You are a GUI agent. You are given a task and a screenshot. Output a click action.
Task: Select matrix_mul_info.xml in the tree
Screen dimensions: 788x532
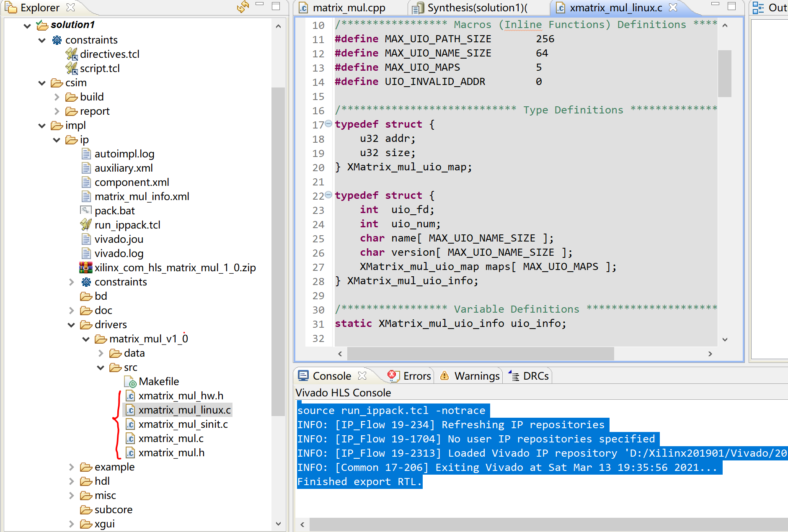coord(142,196)
